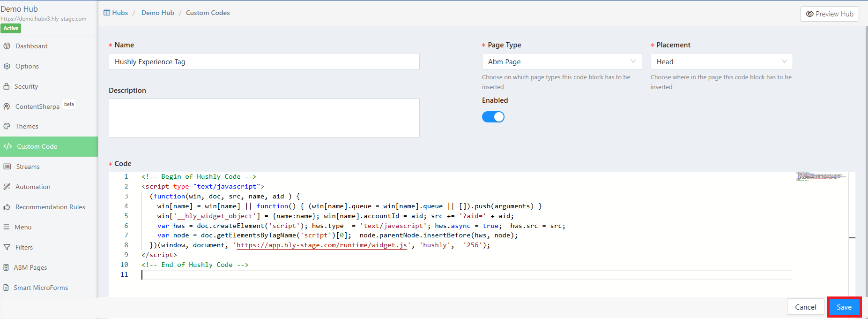Click the widget.js URL in the code
This screenshot has width=868, height=319.
(x=322, y=245)
